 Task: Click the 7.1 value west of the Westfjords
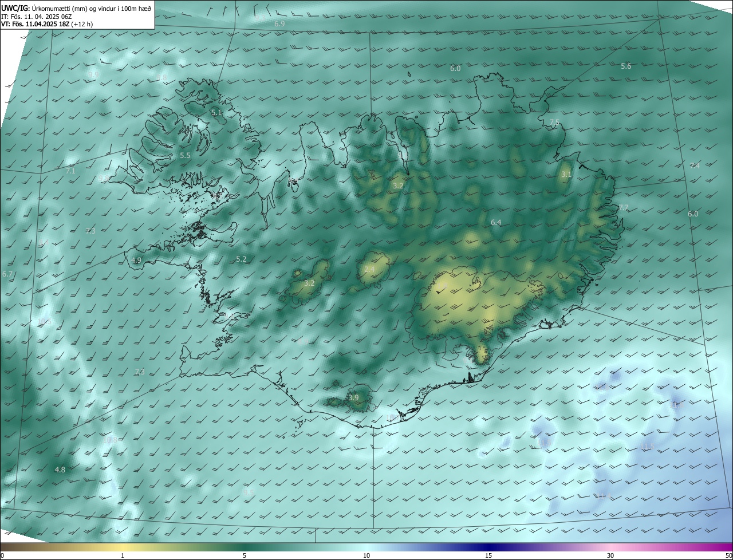click(70, 171)
